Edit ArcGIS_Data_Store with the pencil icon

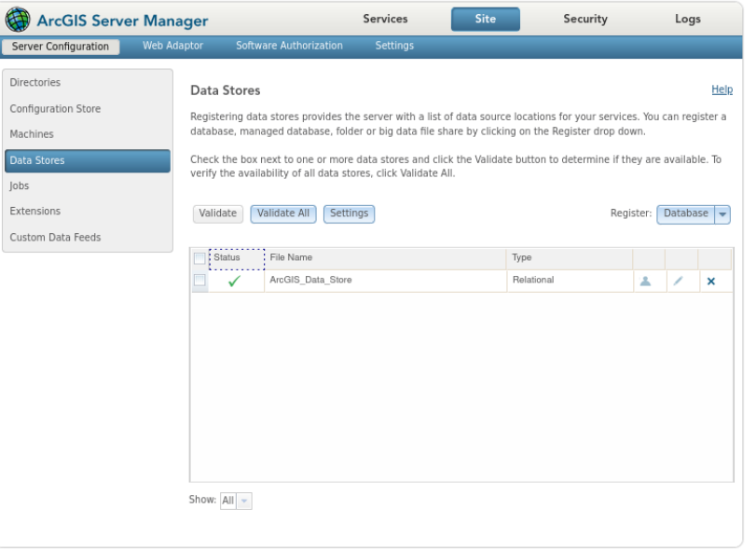678,281
